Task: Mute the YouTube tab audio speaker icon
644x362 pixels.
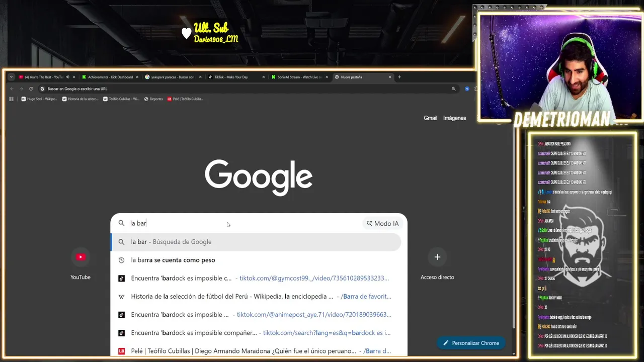Action: click(x=67, y=77)
